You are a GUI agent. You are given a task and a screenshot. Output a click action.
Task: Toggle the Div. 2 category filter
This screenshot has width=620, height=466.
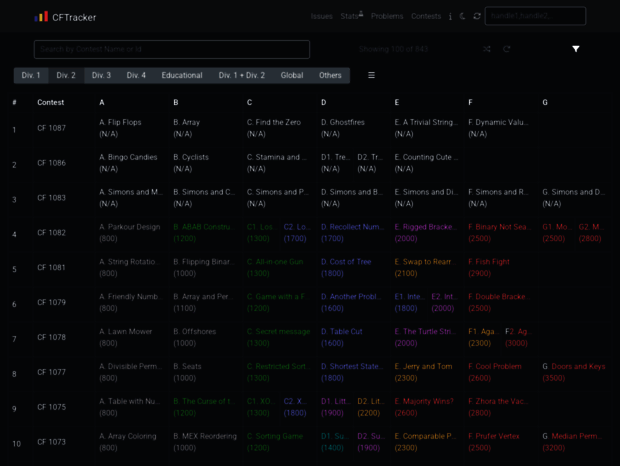(x=66, y=75)
